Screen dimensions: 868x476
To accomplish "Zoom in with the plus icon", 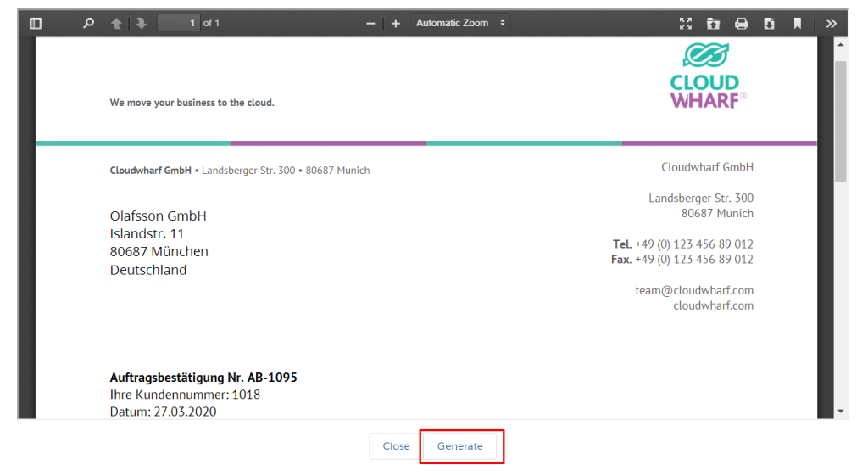I will (x=395, y=24).
